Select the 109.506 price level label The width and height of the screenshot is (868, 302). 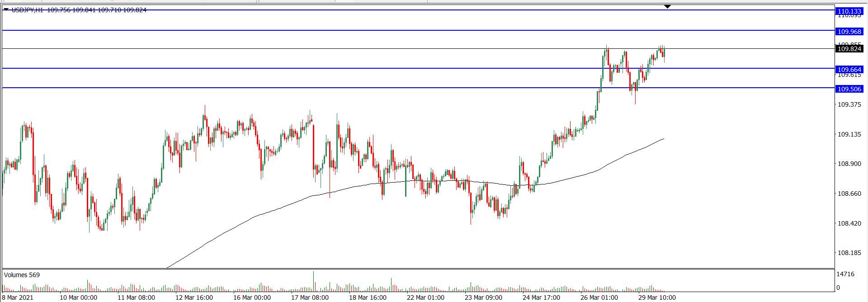[x=849, y=89]
